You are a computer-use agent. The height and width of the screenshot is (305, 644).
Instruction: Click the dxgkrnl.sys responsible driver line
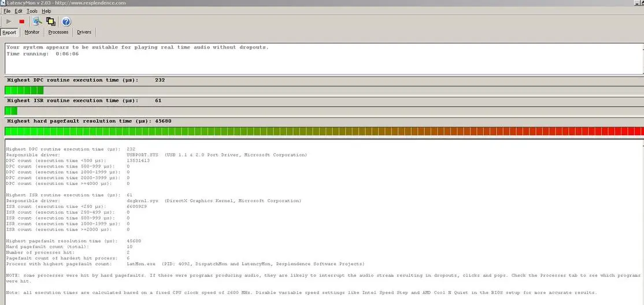pyautogui.click(x=154, y=200)
